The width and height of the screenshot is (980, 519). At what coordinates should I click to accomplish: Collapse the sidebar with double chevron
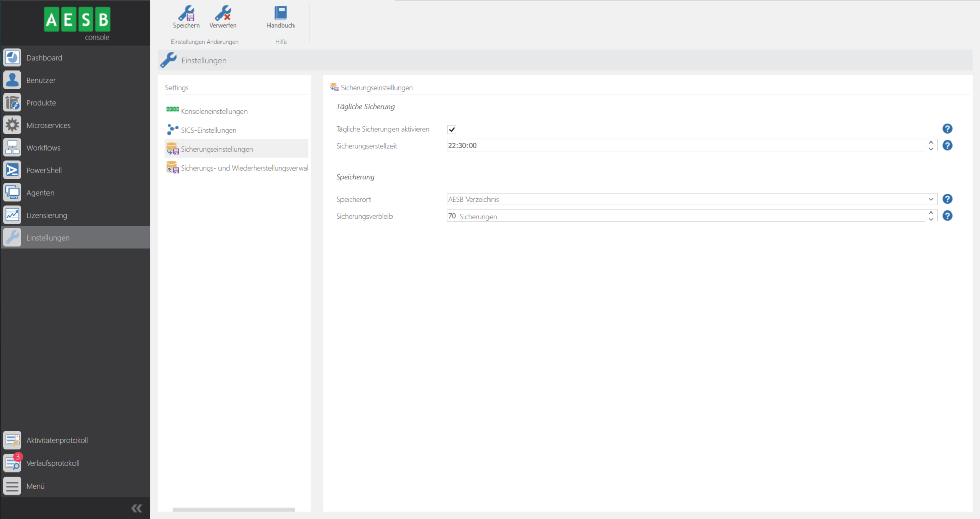pos(137,508)
